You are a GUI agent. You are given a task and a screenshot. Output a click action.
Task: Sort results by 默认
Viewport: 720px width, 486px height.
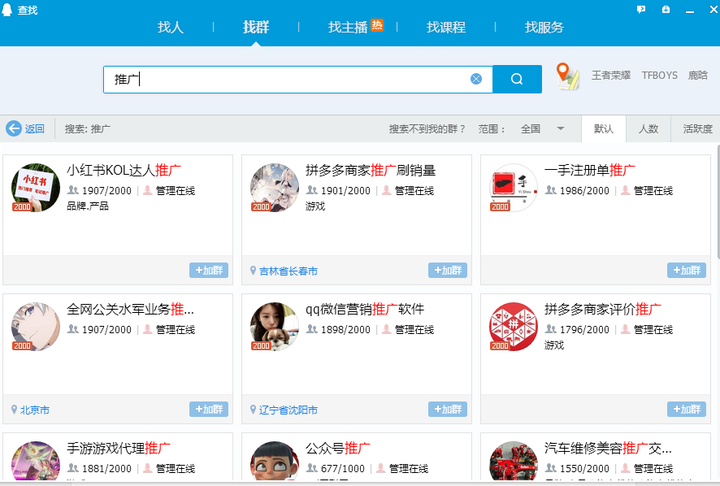pyautogui.click(x=603, y=129)
